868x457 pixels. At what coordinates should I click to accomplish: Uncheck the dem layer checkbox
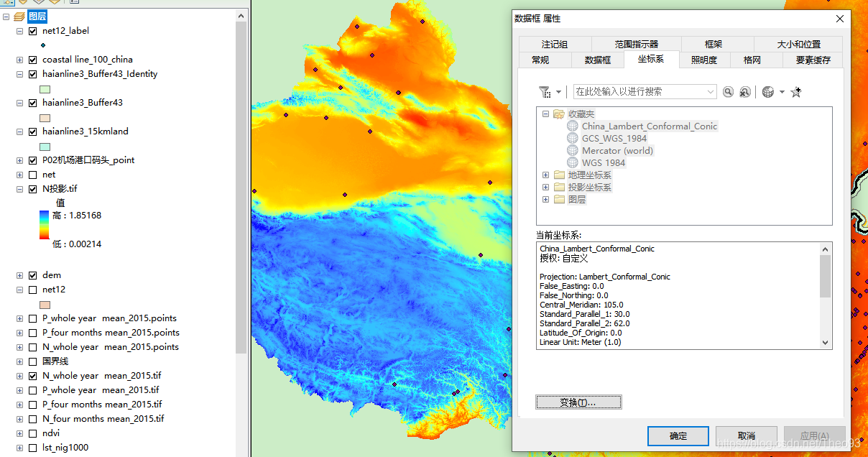point(32,275)
